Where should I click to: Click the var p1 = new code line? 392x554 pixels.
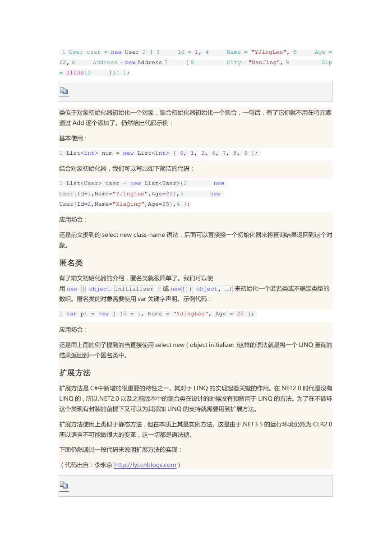(x=158, y=314)
